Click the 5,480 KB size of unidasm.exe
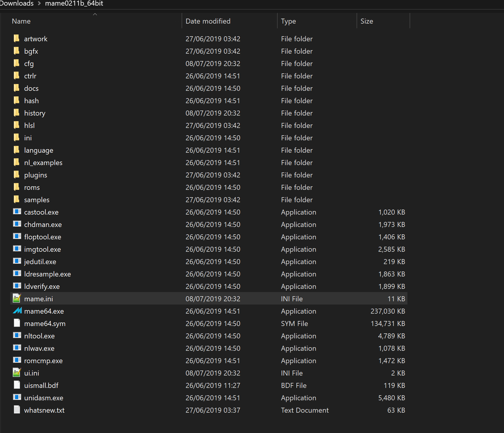Screen dimensions: 504x433 (x=391, y=398)
